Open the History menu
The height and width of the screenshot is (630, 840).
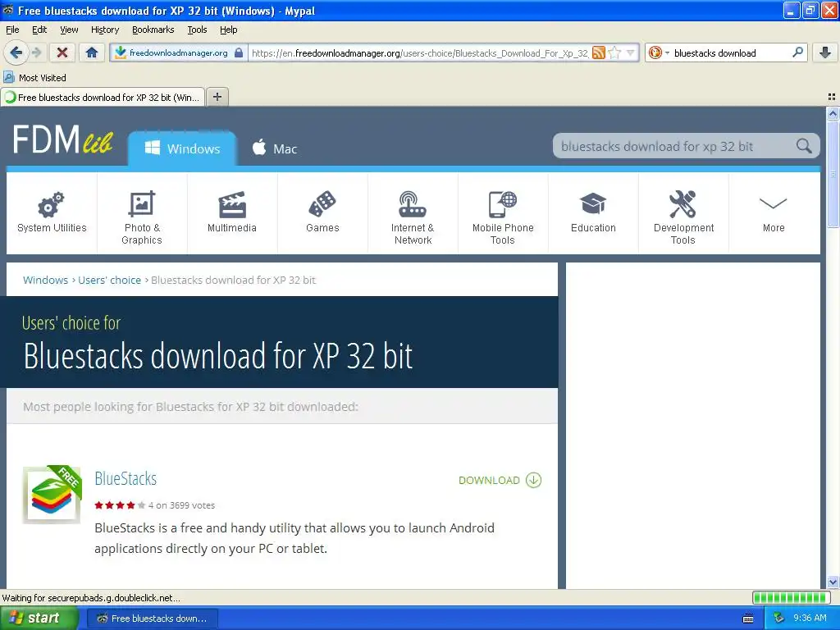[x=104, y=30]
